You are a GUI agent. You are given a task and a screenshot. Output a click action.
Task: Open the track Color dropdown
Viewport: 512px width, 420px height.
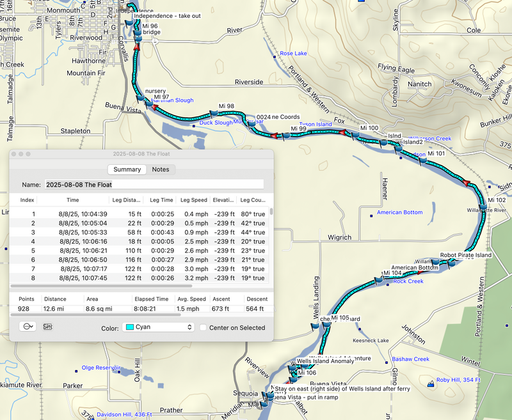pyautogui.click(x=158, y=327)
